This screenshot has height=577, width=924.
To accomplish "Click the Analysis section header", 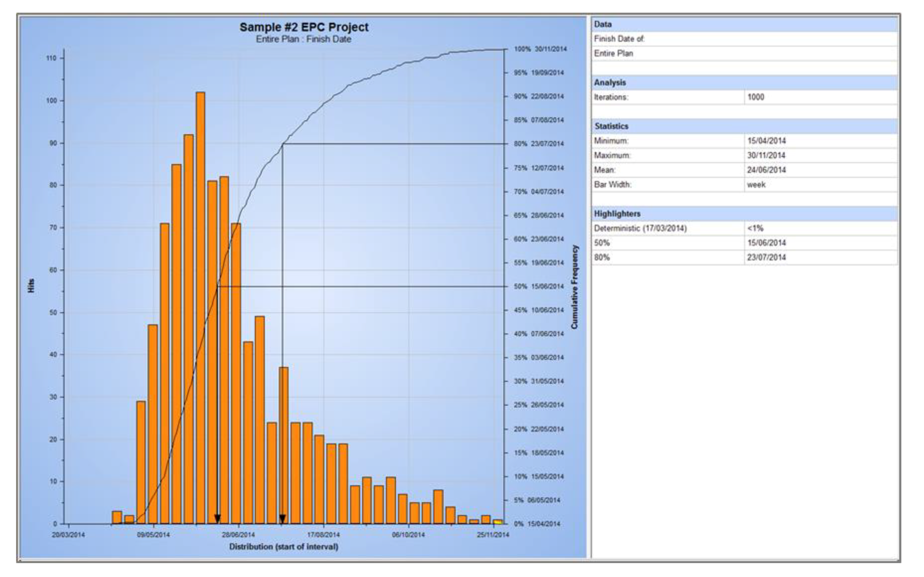I will click(x=610, y=82).
